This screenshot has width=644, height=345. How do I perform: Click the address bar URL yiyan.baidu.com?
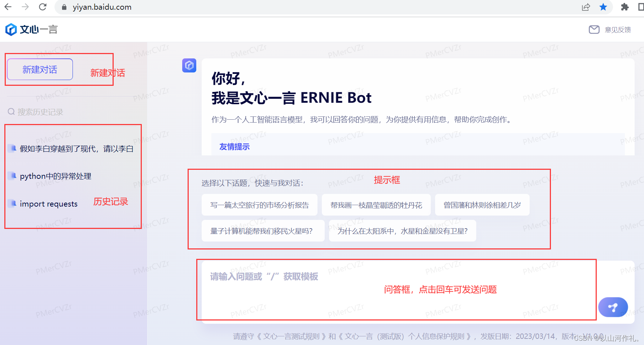(102, 7)
